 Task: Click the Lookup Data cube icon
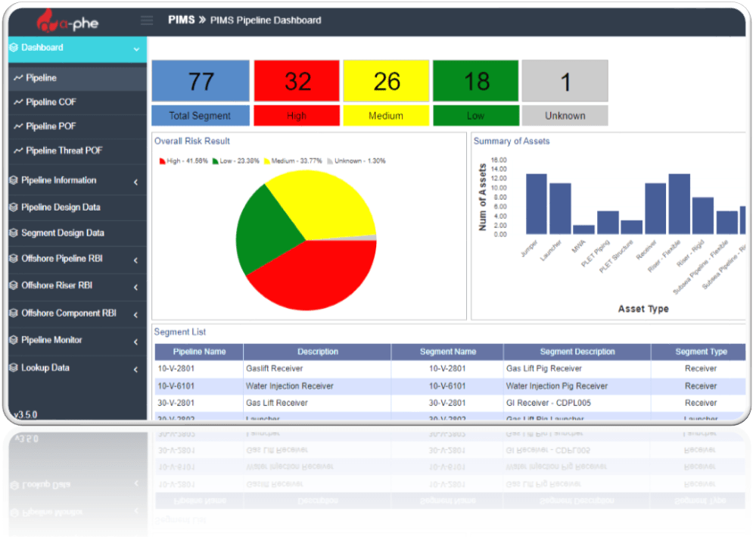point(14,367)
